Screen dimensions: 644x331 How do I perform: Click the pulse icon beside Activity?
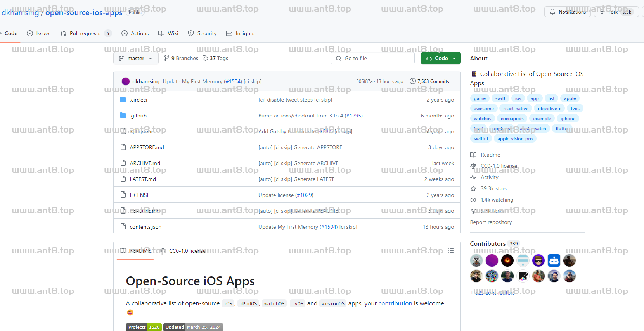473,177
